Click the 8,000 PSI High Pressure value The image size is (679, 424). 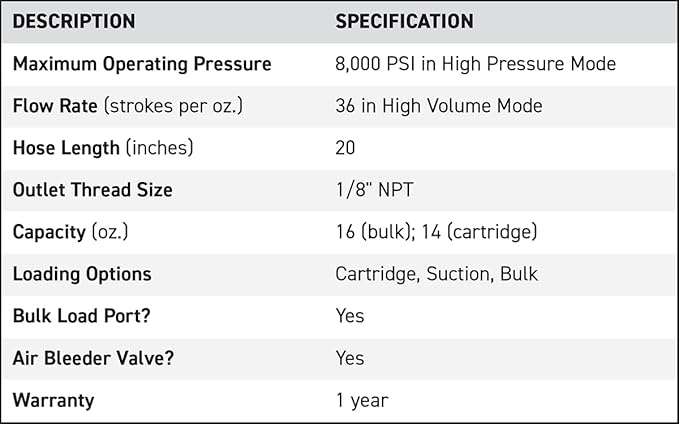point(475,64)
